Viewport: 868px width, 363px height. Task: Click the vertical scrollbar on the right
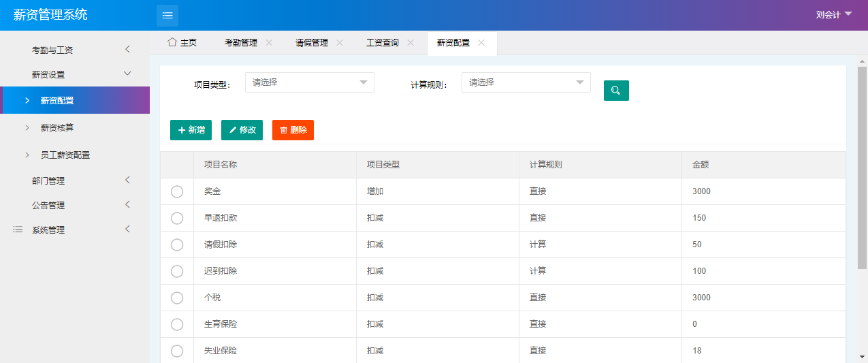(x=862, y=170)
